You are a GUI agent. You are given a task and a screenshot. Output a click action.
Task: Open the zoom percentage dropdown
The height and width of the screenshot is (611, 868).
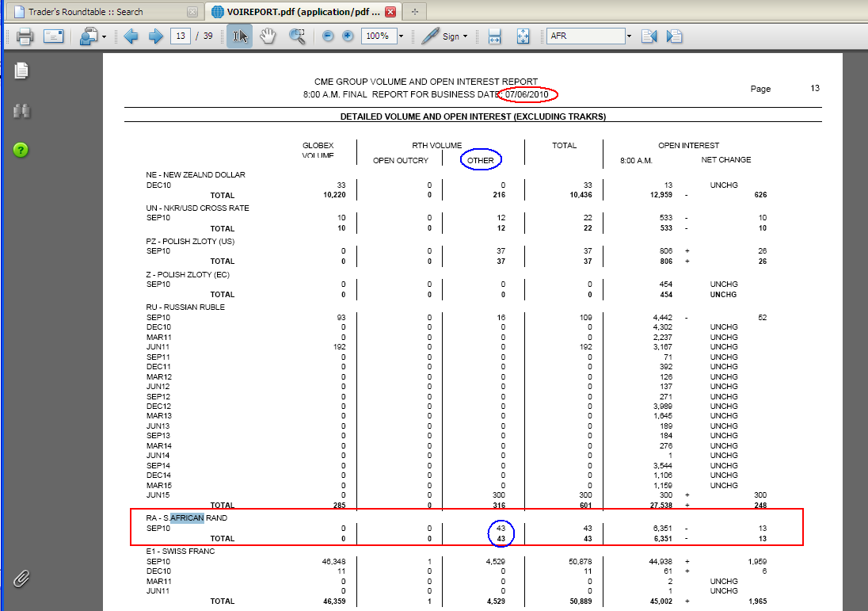point(401,36)
